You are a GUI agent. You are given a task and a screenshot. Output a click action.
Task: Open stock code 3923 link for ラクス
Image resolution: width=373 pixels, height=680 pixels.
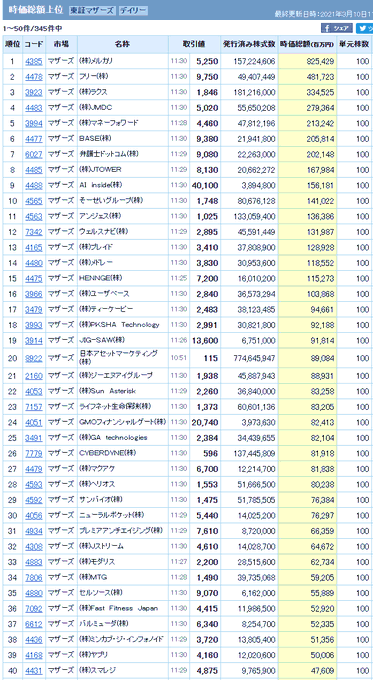click(33, 92)
